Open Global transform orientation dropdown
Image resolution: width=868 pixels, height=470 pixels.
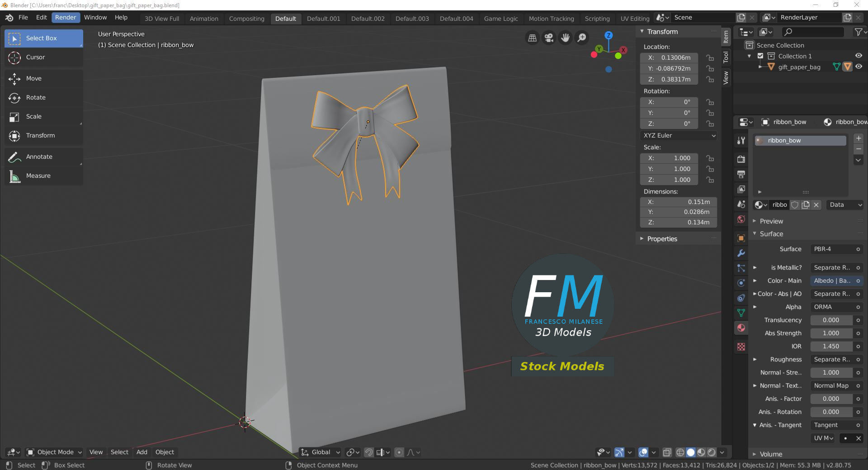tap(321, 452)
